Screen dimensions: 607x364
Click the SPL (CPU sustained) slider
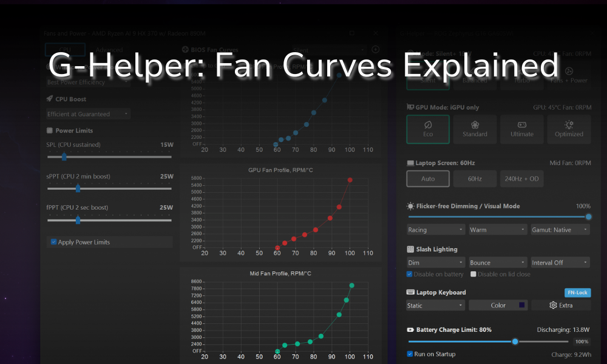pyautogui.click(x=109, y=157)
